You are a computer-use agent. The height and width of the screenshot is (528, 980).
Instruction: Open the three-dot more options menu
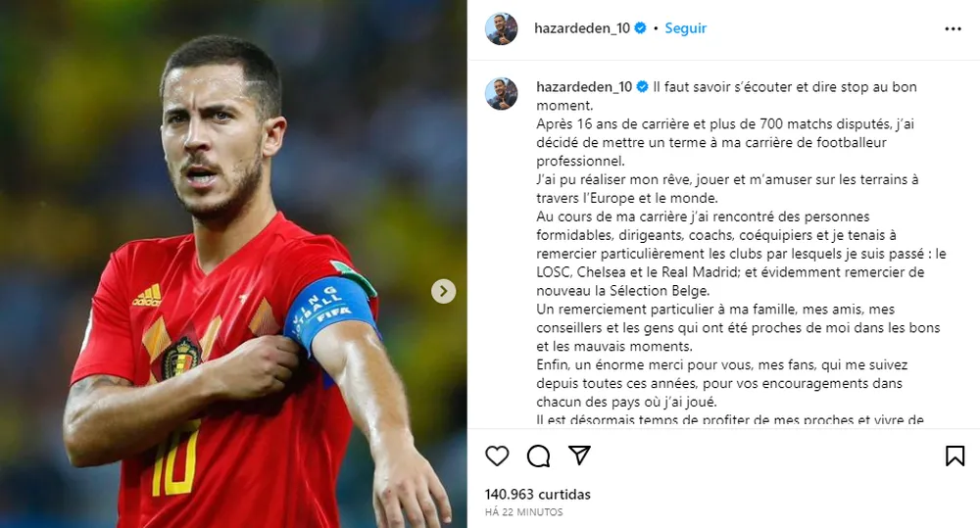(x=953, y=28)
